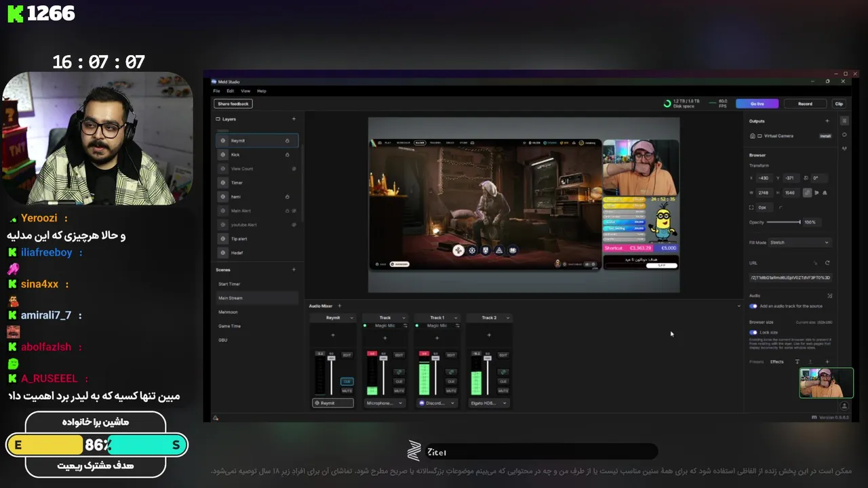The height and width of the screenshot is (488, 868).
Task: Toggle 'Add an audio track for the source'
Action: [x=753, y=306]
